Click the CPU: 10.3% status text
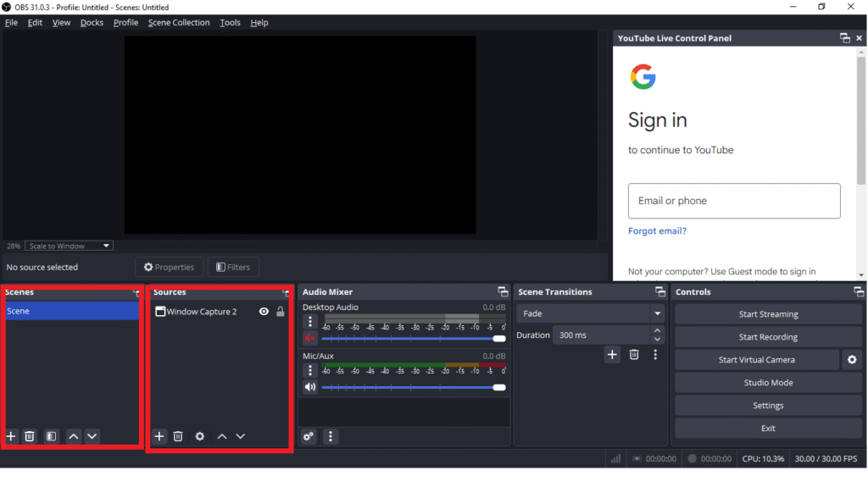Viewport: 868px width, 487px height. pos(763,459)
